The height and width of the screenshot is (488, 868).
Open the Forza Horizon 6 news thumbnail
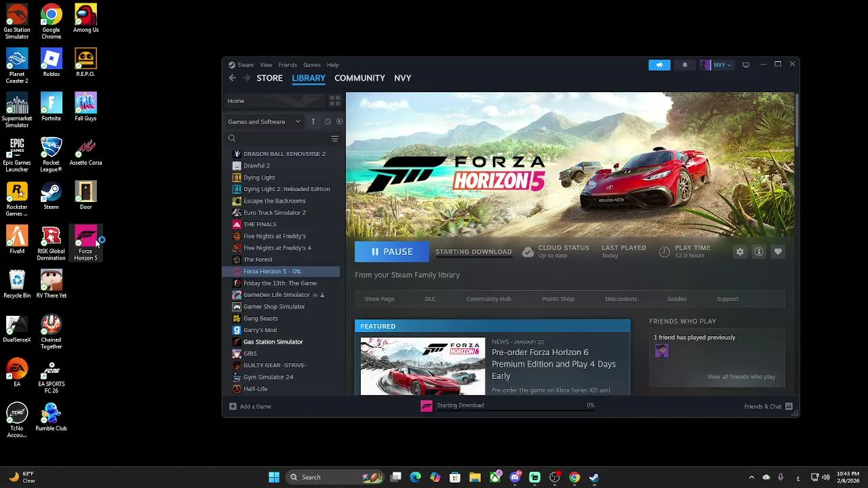point(422,366)
